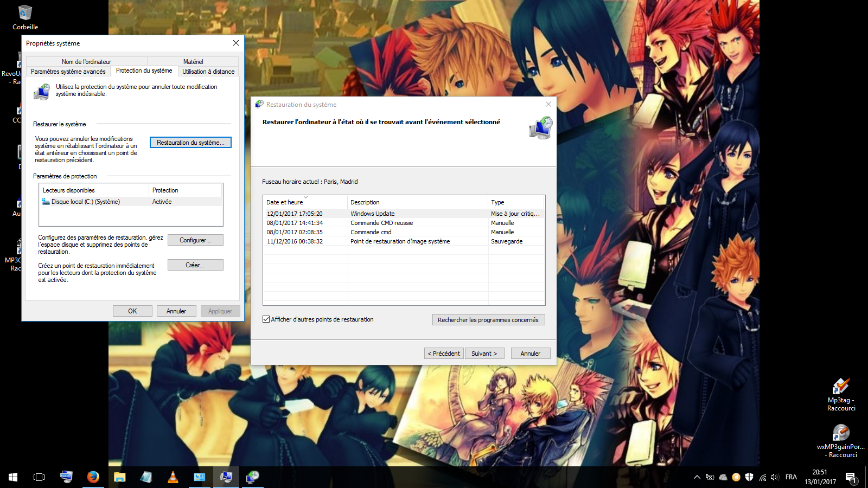
Task: Click the Protection column header in drive list
Action: pyautogui.click(x=186, y=190)
